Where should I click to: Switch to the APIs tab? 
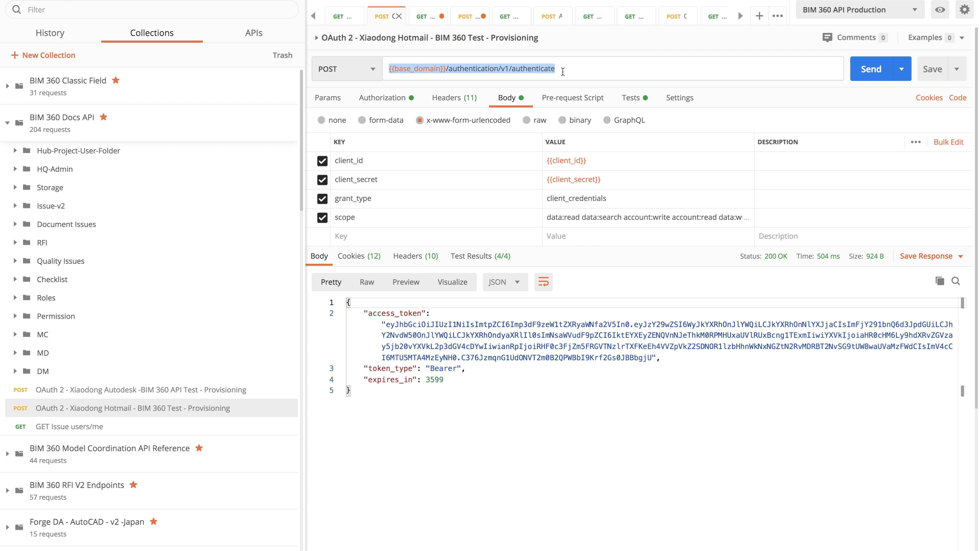(254, 33)
